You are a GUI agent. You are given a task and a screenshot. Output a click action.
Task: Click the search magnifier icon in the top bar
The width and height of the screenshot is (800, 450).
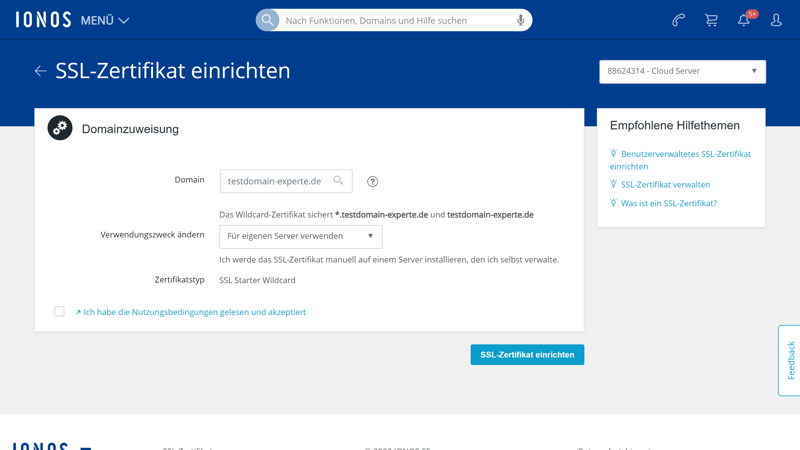tap(268, 20)
